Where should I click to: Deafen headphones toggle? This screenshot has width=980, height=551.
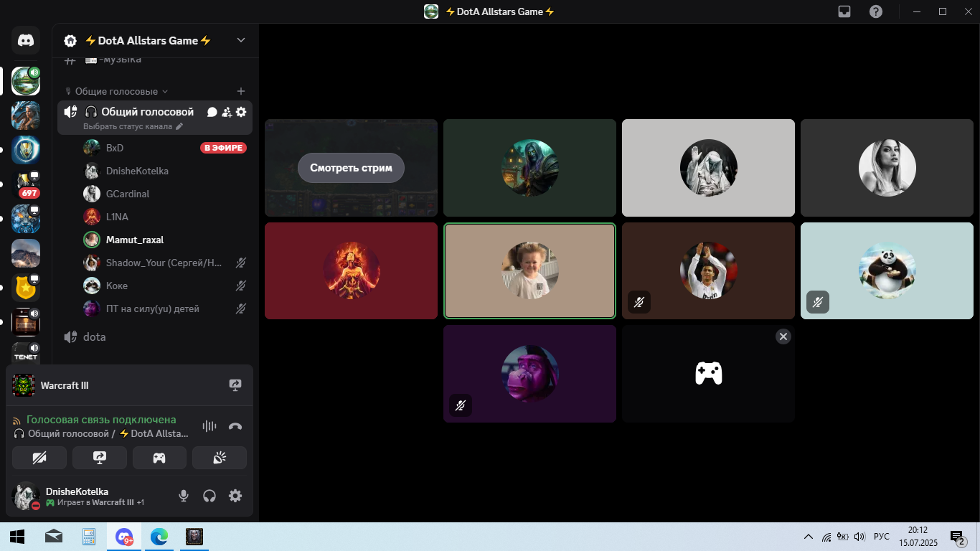tap(209, 496)
